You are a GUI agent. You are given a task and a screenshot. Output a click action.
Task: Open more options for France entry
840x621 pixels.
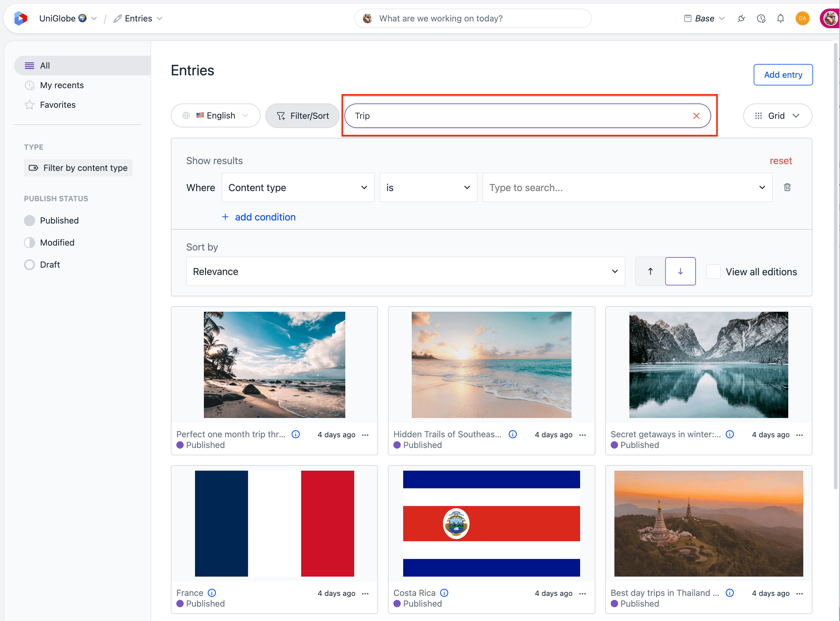pos(365,593)
